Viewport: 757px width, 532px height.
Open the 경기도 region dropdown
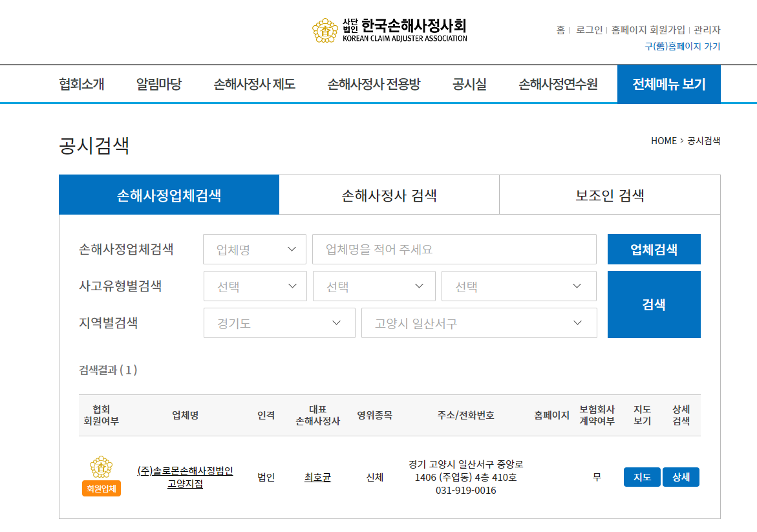pos(279,323)
